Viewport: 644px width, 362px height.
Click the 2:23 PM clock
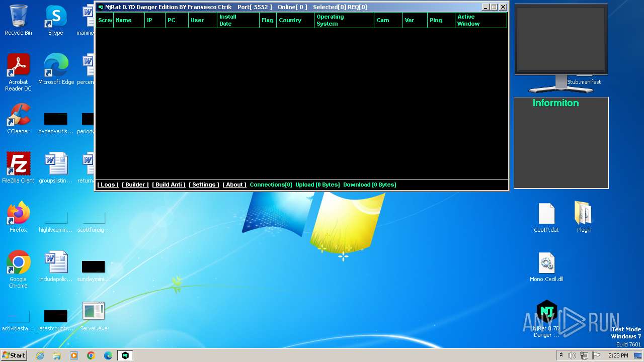pos(618,355)
